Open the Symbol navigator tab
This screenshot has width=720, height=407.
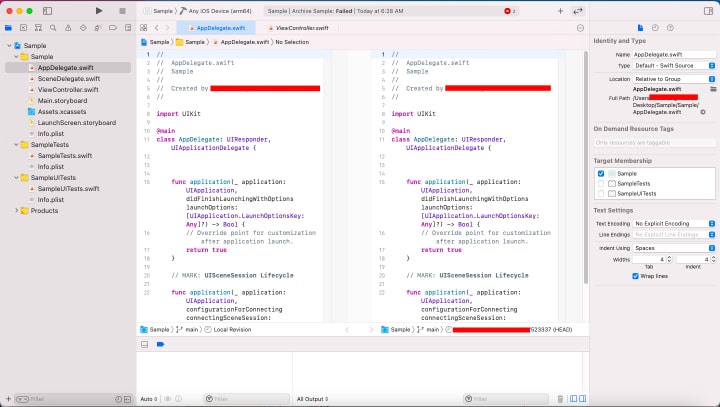tap(38, 28)
